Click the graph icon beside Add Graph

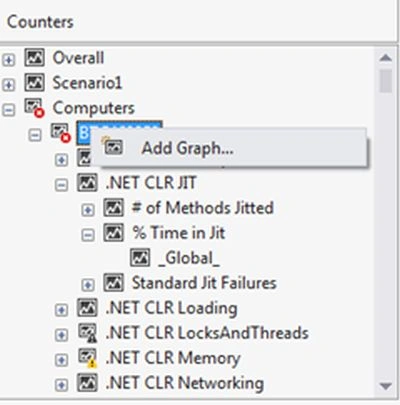pyautogui.click(x=113, y=147)
